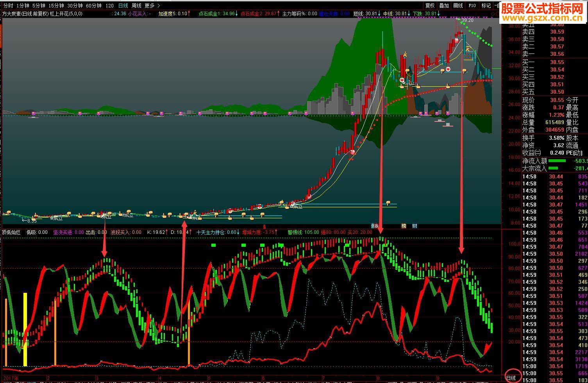
Task: Click the 小花买入 indicator label
Action: (x=140, y=14)
